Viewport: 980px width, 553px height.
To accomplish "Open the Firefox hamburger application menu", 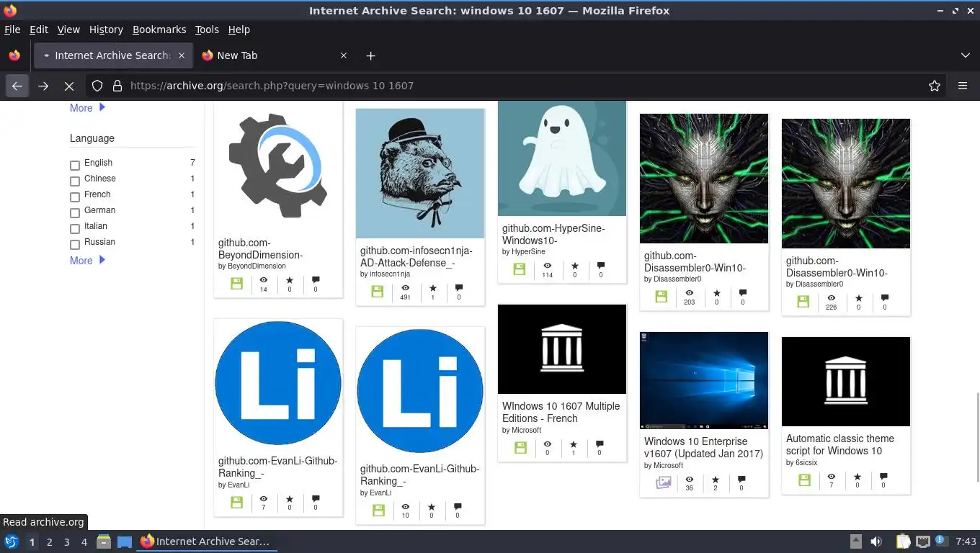I will tap(963, 86).
